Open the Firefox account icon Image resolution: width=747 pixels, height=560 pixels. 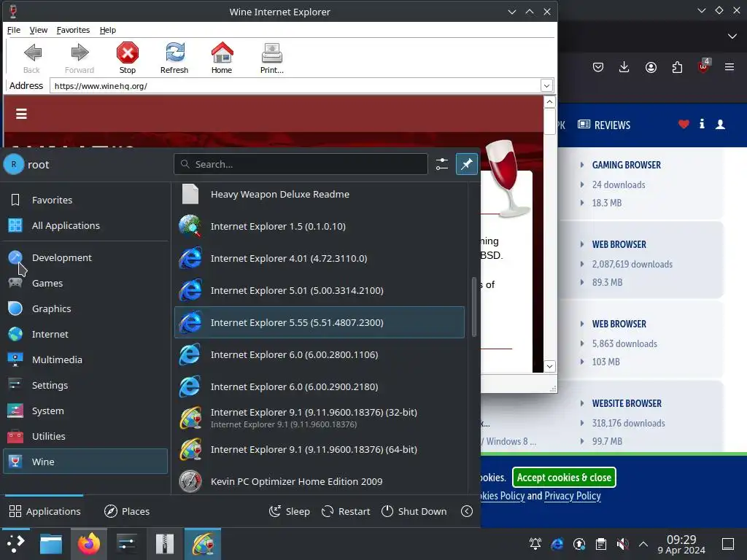(651, 67)
